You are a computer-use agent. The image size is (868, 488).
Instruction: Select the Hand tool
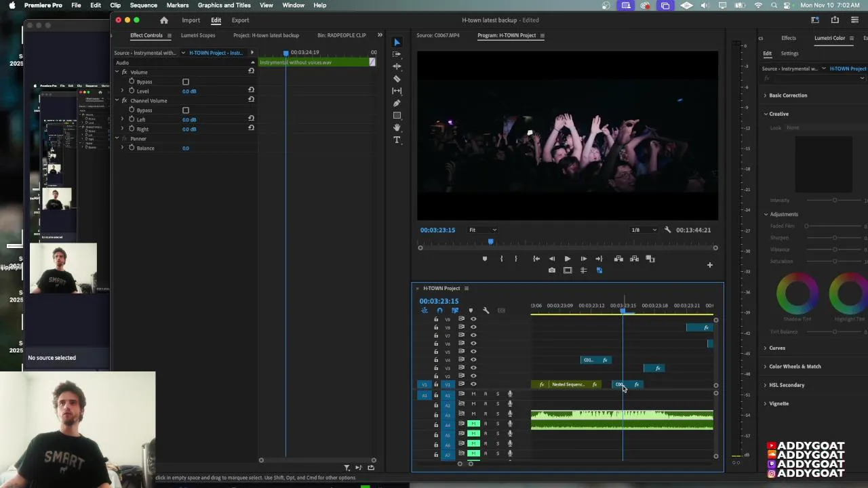397,127
